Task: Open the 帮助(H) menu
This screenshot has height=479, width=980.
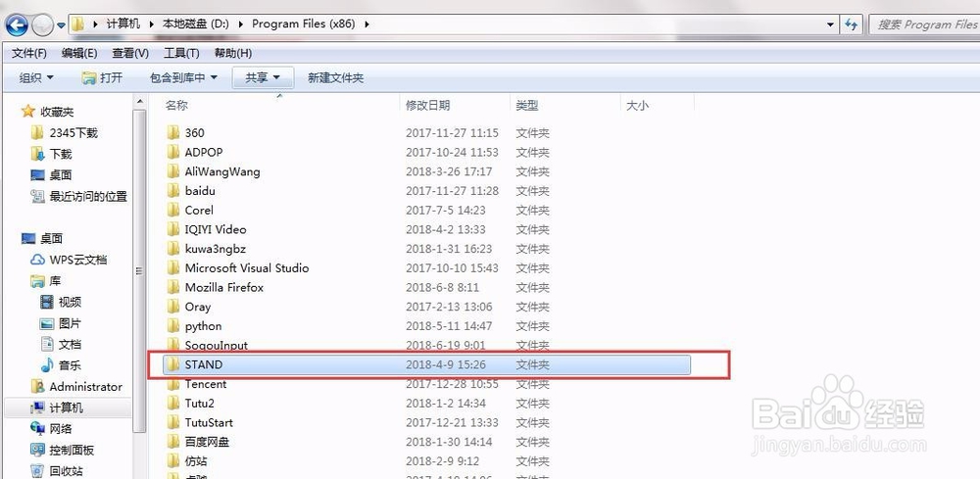Action: point(232,53)
